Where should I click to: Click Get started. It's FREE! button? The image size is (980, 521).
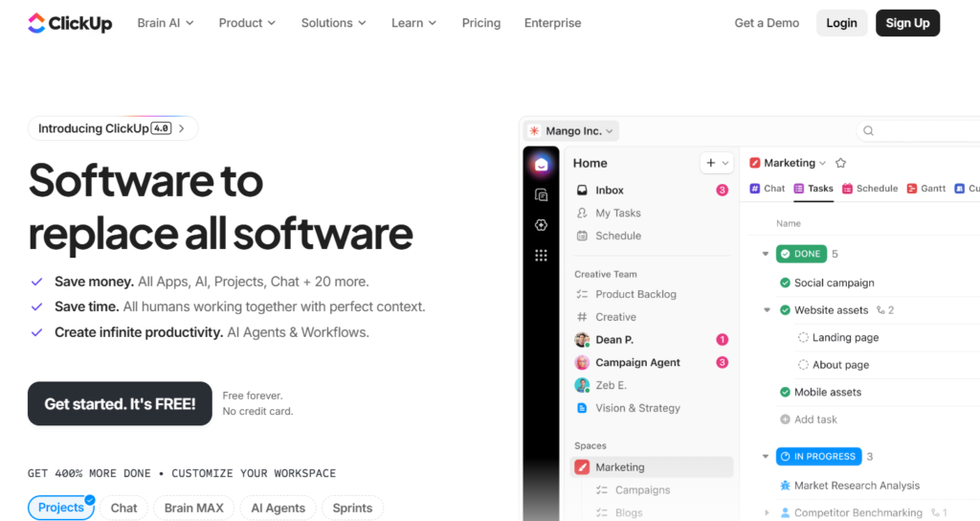point(120,404)
